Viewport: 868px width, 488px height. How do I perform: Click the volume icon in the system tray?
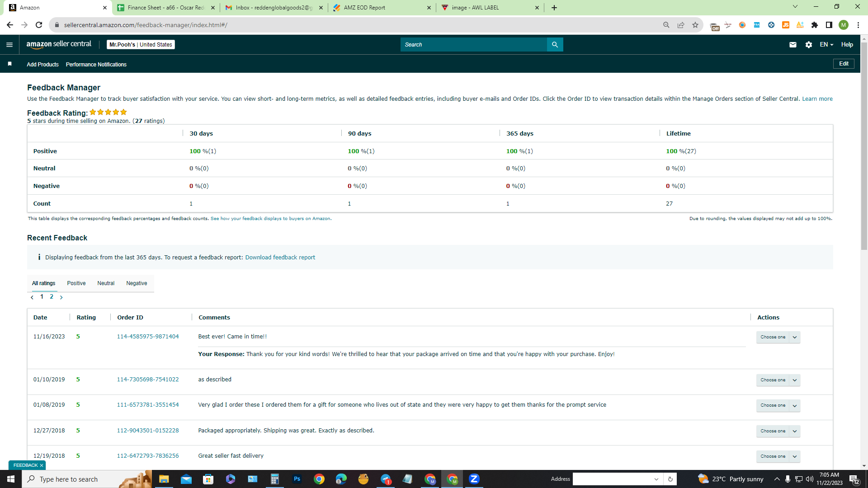[x=809, y=479]
